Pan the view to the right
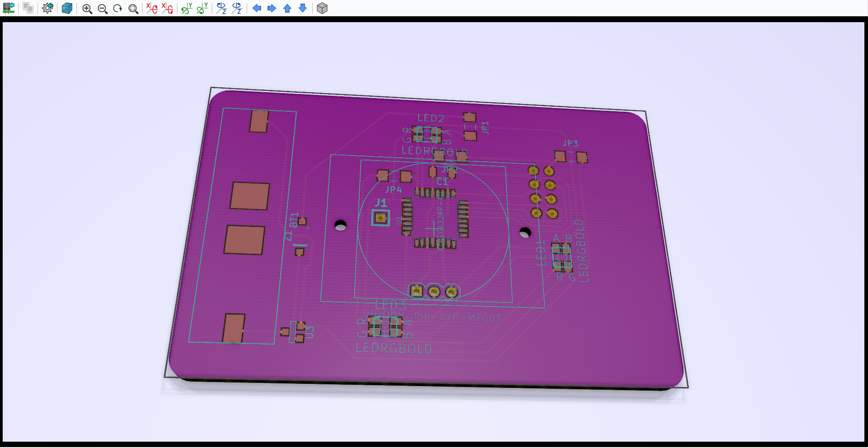 tap(272, 8)
